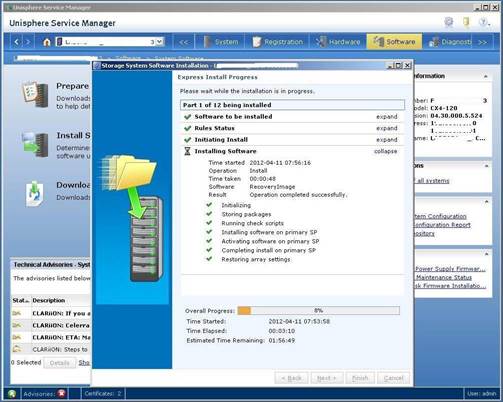503x402 pixels.
Task: Select the 'CLARiiON: If you' advisory row
Action: [x=51, y=313]
